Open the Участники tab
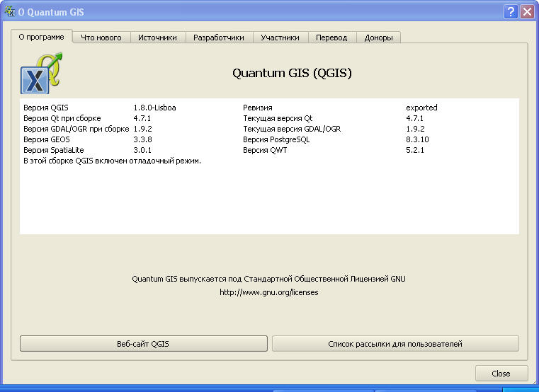 pyautogui.click(x=280, y=38)
